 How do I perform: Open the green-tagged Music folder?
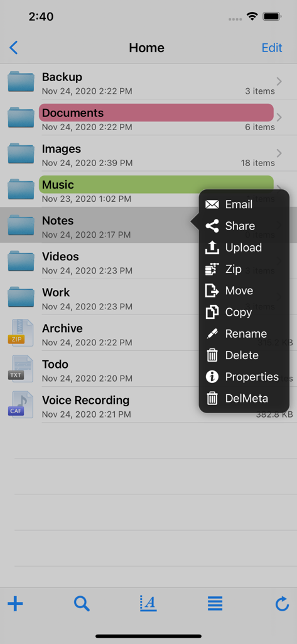(156, 184)
